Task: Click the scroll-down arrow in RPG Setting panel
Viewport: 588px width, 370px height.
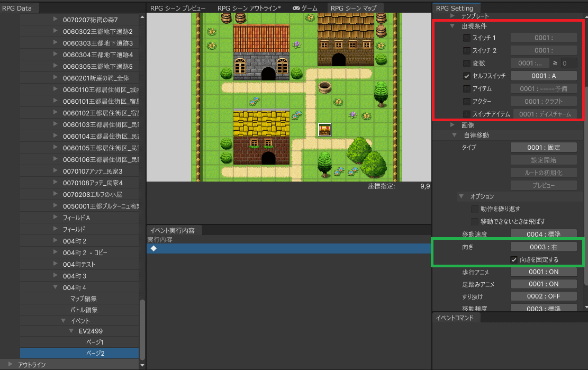Action: tap(585, 307)
